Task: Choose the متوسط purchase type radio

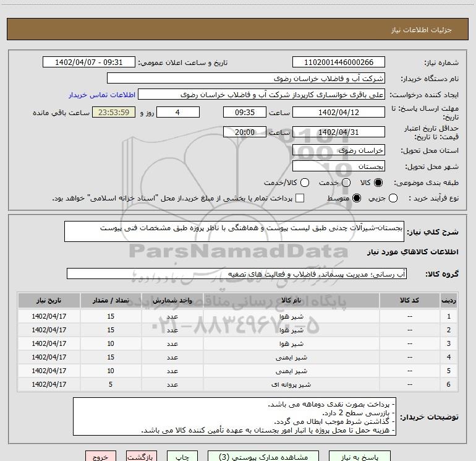Action: pyautogui.click(x=357, y=198)
